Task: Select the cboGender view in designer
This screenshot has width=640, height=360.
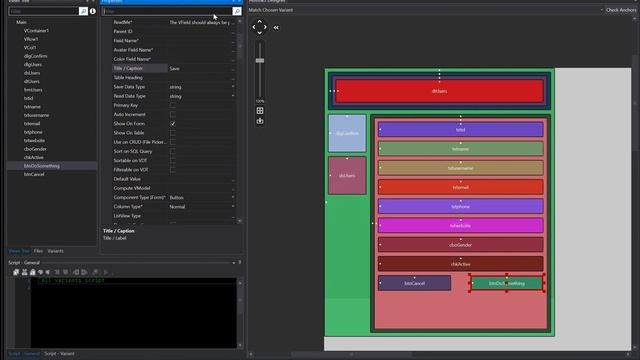Action: coord(460,245)
